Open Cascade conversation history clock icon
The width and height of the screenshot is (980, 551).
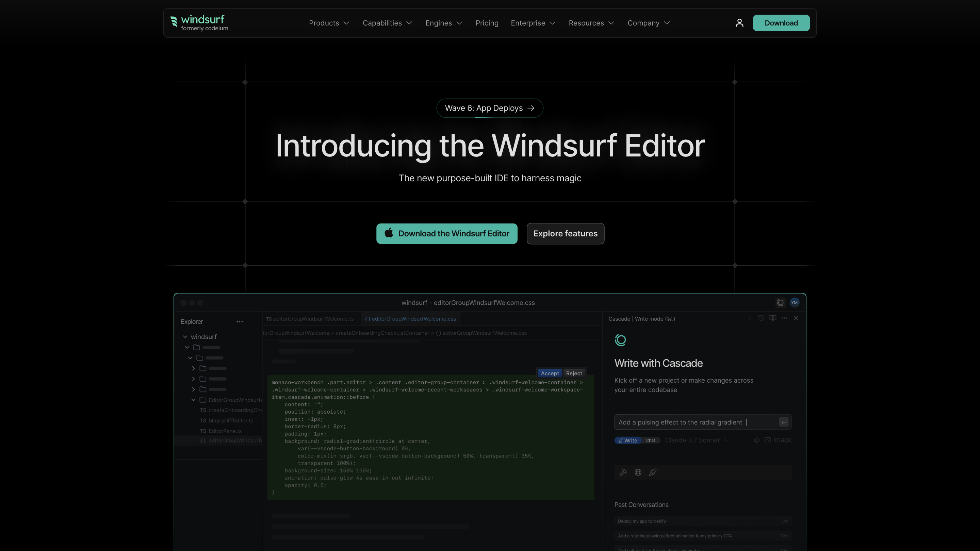coord(761,318)
